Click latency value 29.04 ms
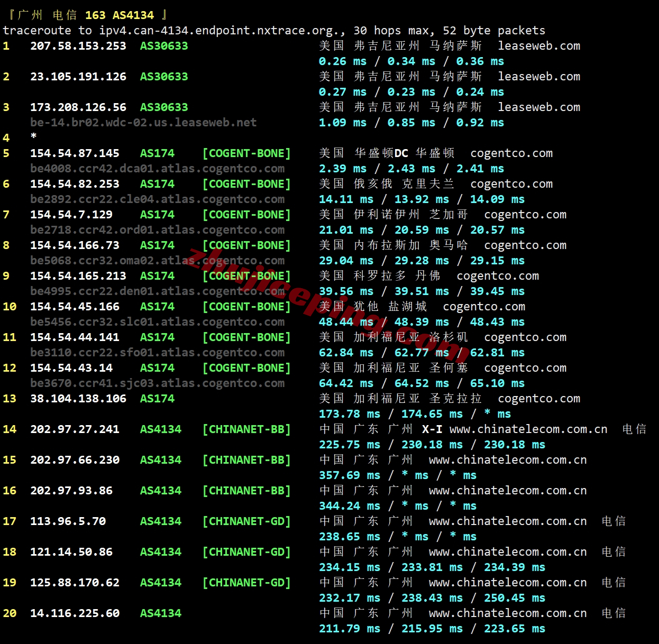Image resolution: width=659 pixels, height=644 pixels. 346,261
